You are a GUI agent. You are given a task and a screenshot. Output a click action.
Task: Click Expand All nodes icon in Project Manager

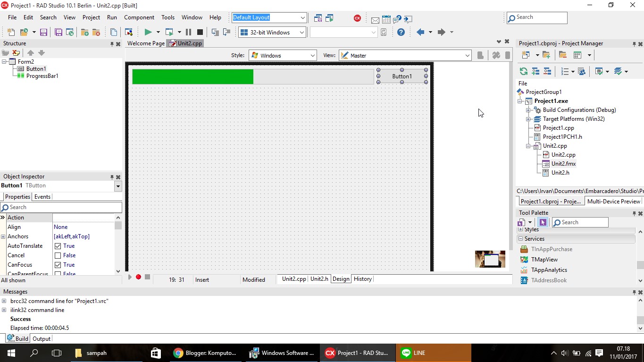click(535, 71)
